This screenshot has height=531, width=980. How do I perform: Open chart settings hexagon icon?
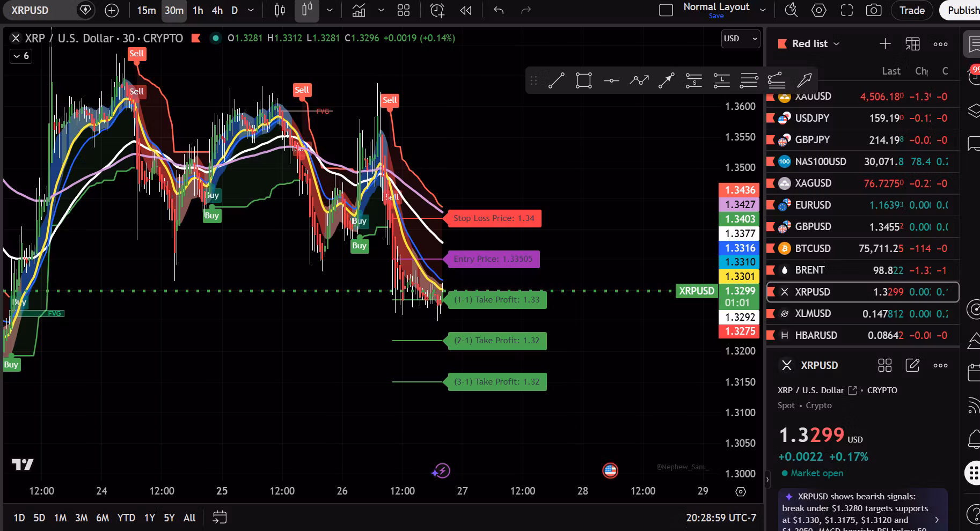pos(819,10)
